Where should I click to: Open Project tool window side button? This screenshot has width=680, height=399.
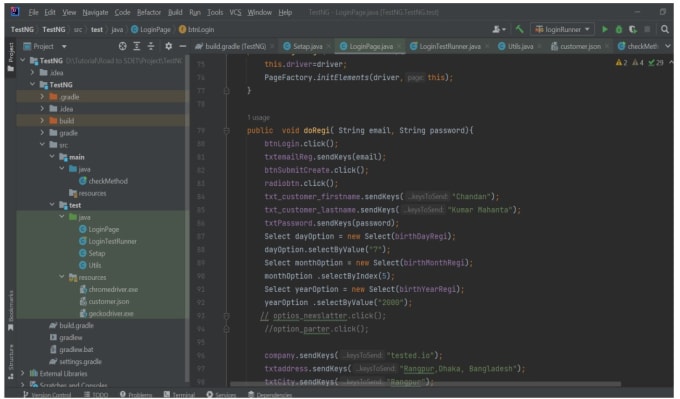[x=11, y=58]
